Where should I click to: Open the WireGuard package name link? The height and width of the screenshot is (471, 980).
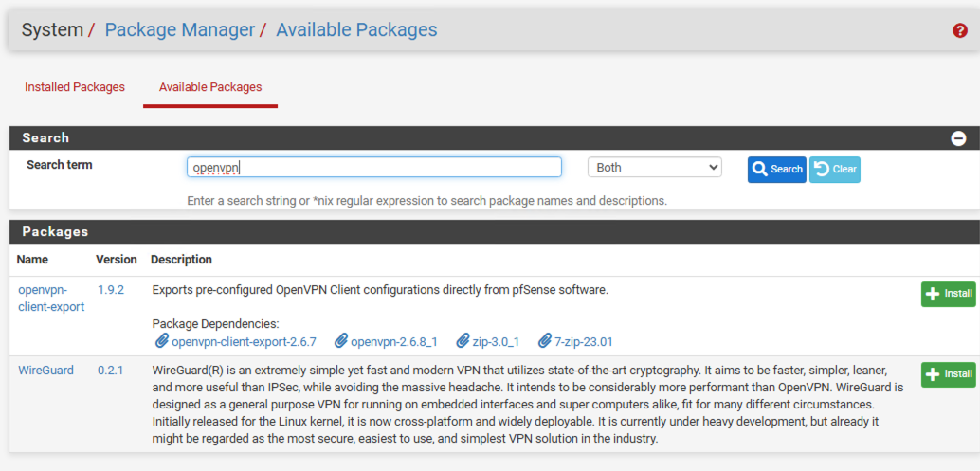point(45,371)
